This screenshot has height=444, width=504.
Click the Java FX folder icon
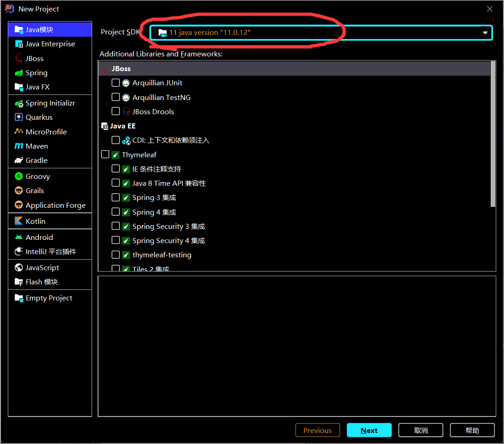point(19,87)
